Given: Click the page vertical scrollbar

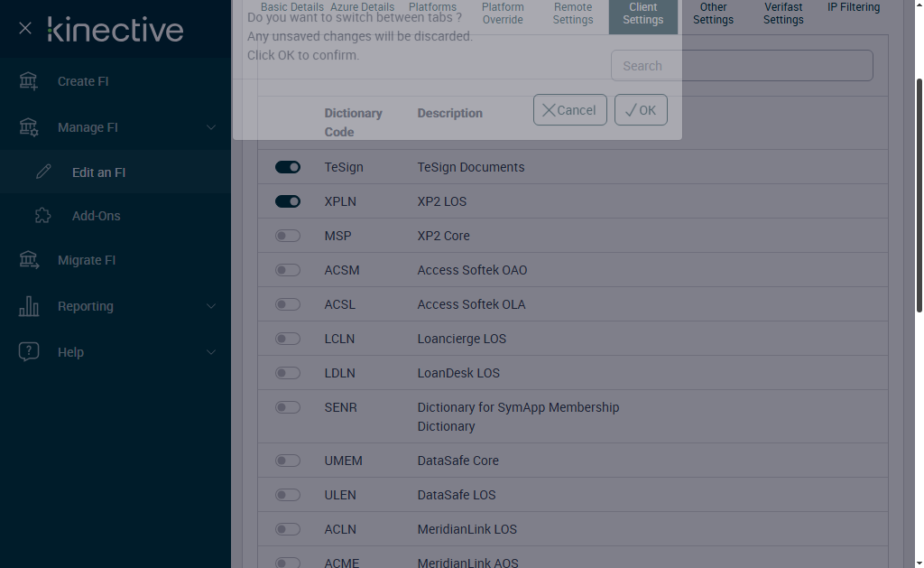Looking at the screenshot, I should pyautogui.click(x=919, y=195).
